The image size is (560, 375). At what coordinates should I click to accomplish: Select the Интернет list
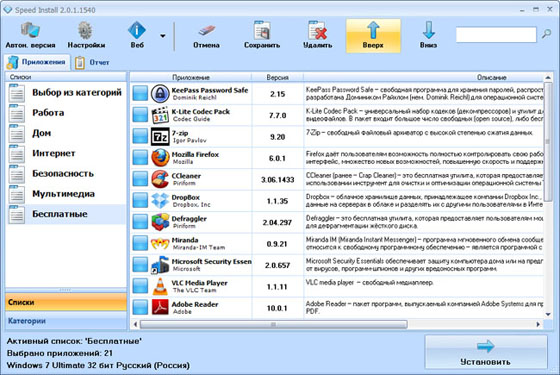point(66,154)
